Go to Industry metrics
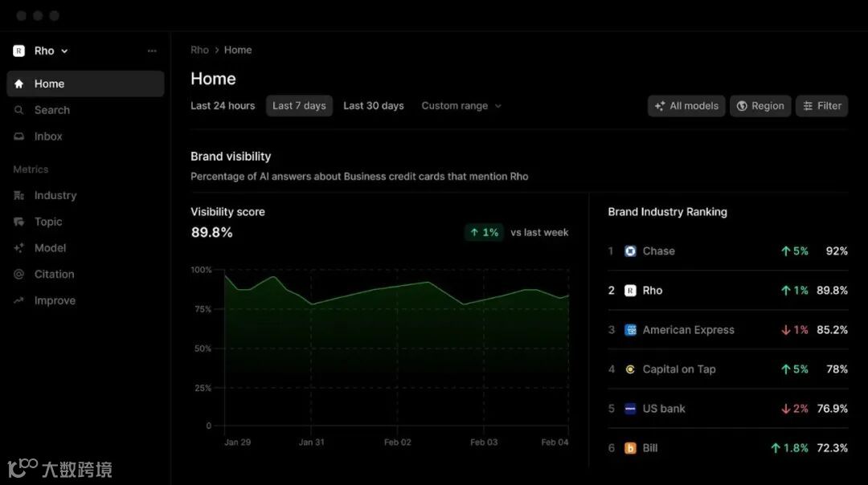This screenshot has height=485, width=868. 85,195
